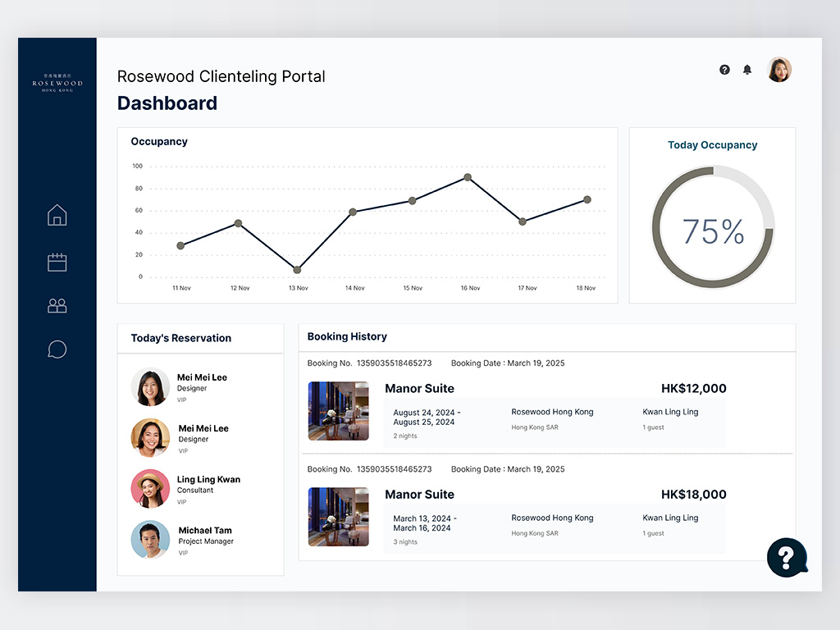The width and height of the screenshot is (840, 630).
Task: Click the Today's Reservation heading
Action: pos(181,338)
